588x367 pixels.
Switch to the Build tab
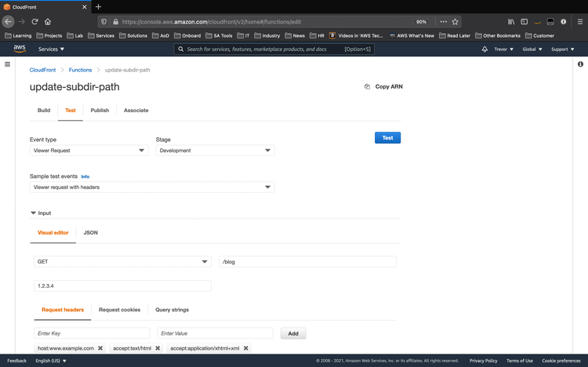[44, 111]
